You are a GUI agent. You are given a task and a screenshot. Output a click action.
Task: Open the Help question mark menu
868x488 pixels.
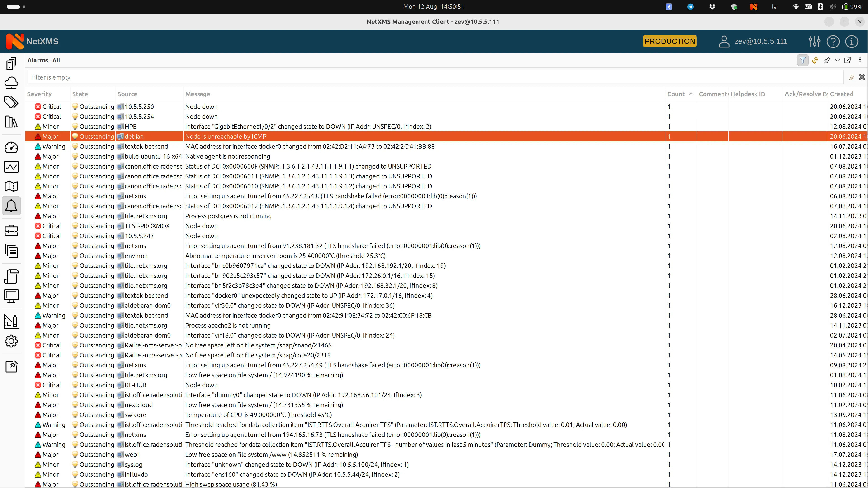(833, 41)
